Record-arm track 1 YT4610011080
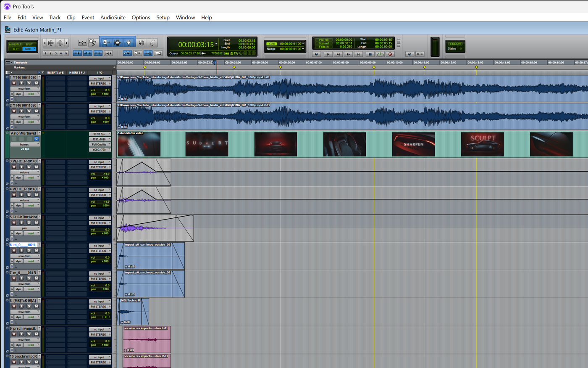The height and width of the screenshot is (368, 588). point(14,83)
